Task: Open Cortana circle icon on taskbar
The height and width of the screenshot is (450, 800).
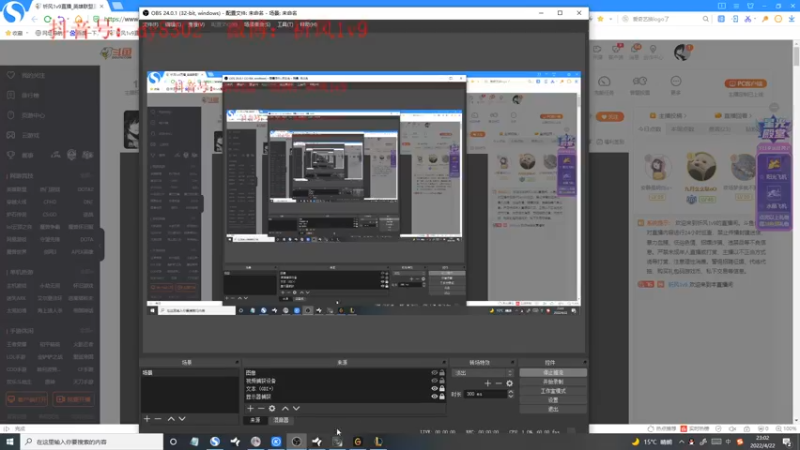Action: [173, 441]
